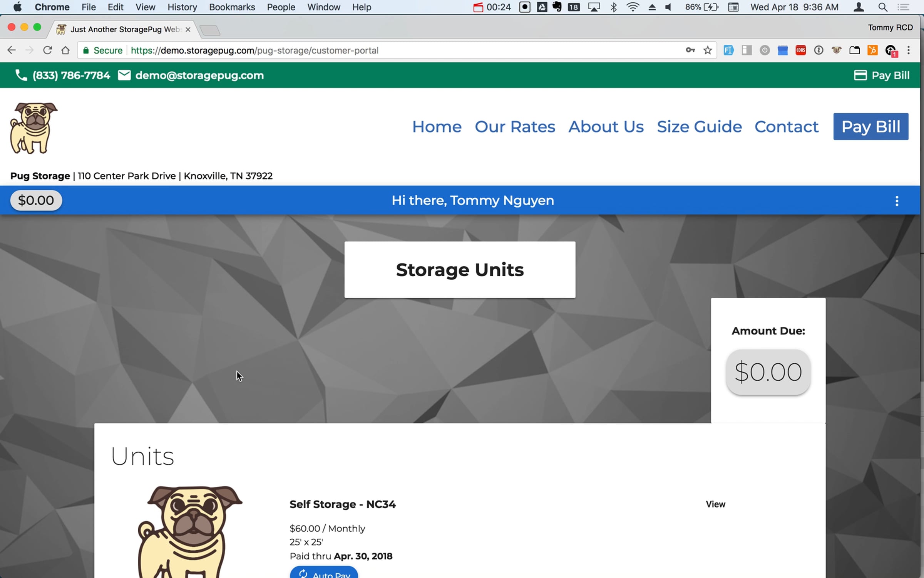
Task: Click the blue Pay Bill nav button
Action: pos(871,126)
